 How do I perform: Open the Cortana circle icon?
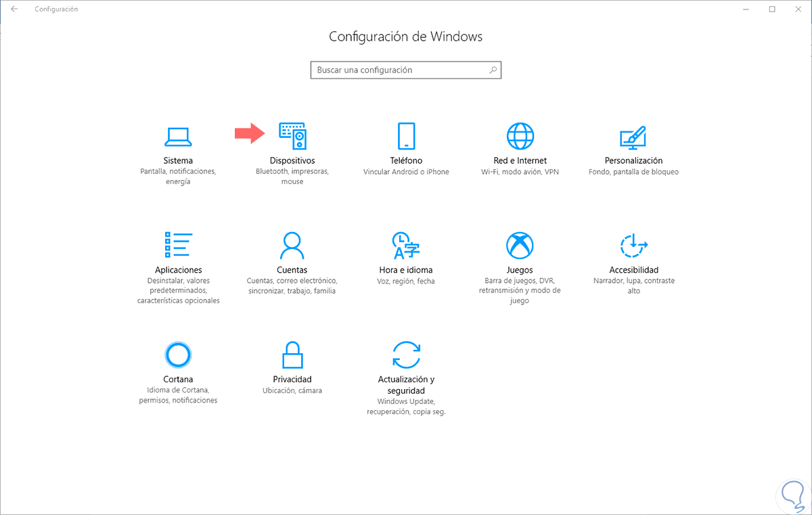pyautogui.click(x=178, y=354)
